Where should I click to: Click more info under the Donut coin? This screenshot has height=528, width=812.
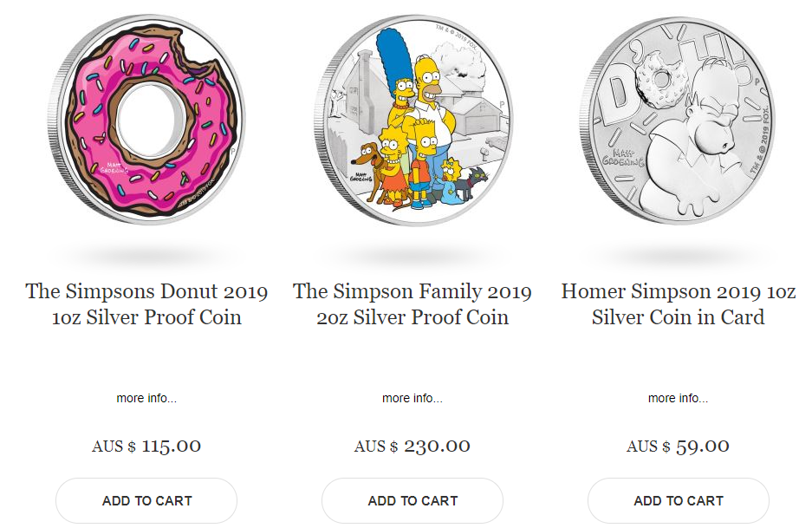pos(146,398)
